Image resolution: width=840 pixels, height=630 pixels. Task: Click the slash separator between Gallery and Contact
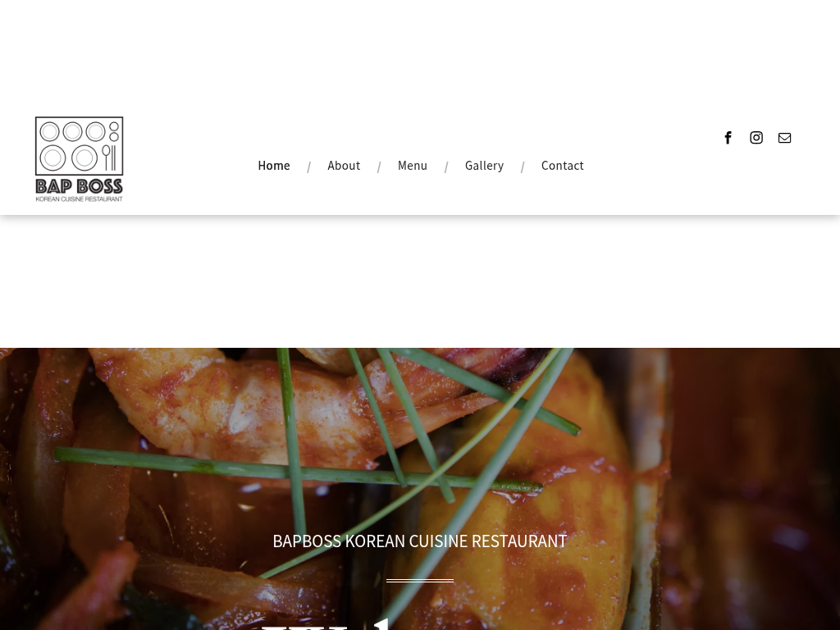pyautogui.click(x=523, y=167)
